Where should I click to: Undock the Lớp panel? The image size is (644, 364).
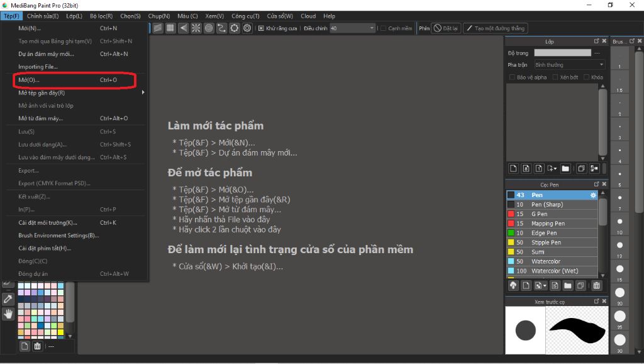tap(596, 41)
